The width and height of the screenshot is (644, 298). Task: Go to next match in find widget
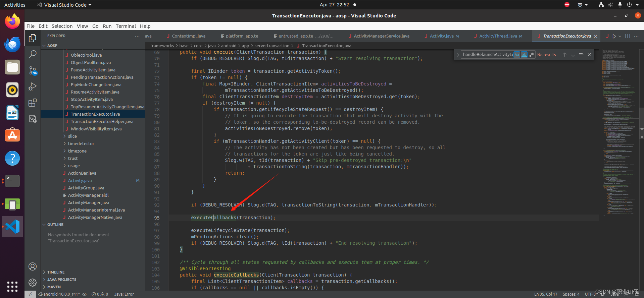tap(573, 55)
